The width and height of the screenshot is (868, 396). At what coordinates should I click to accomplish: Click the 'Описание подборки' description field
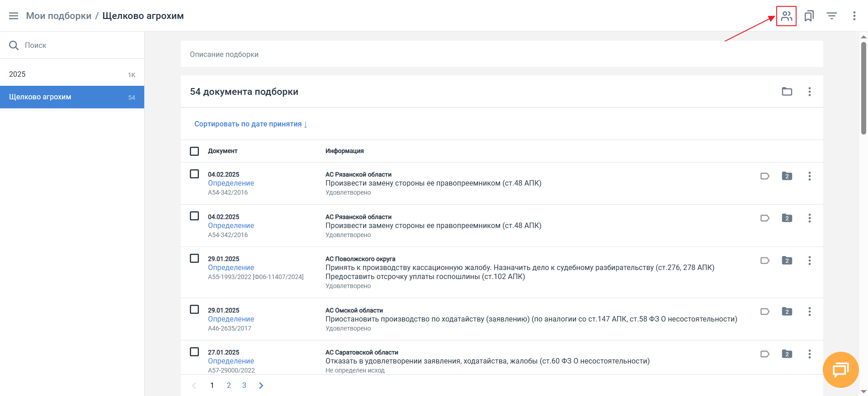click(x=502, y=54)
